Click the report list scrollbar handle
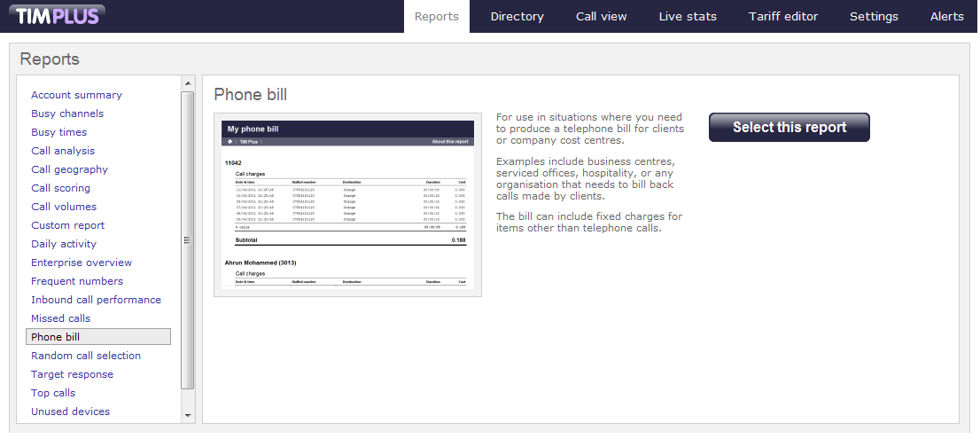The height and width of the screenshot is (439, 980). pyautogui.click(x=187, y=239)
